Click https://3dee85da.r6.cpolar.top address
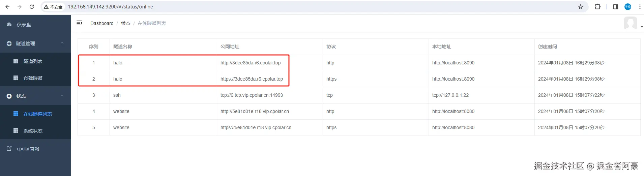 point(252,79)
